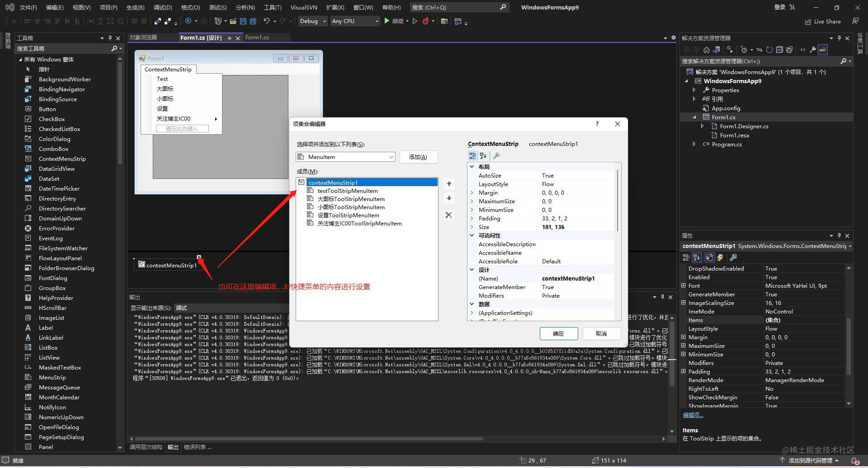The height and width of the screenshot is (468, 868).
Task: Toggle the Properties view button in Properties panel
Action: click(709, 257)
